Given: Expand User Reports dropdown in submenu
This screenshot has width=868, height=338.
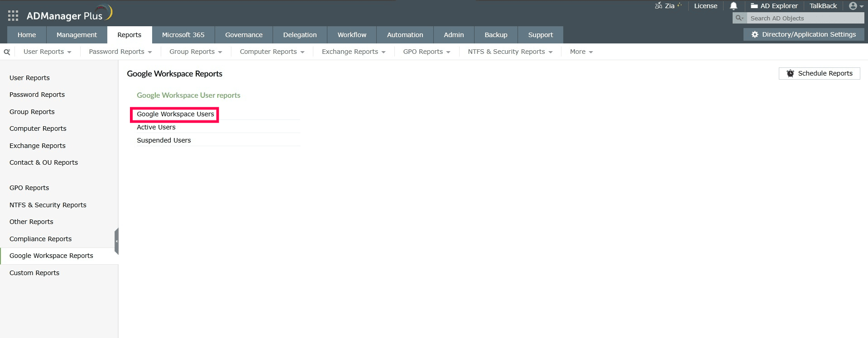Looking at the screenshot, I should (47, 52).
